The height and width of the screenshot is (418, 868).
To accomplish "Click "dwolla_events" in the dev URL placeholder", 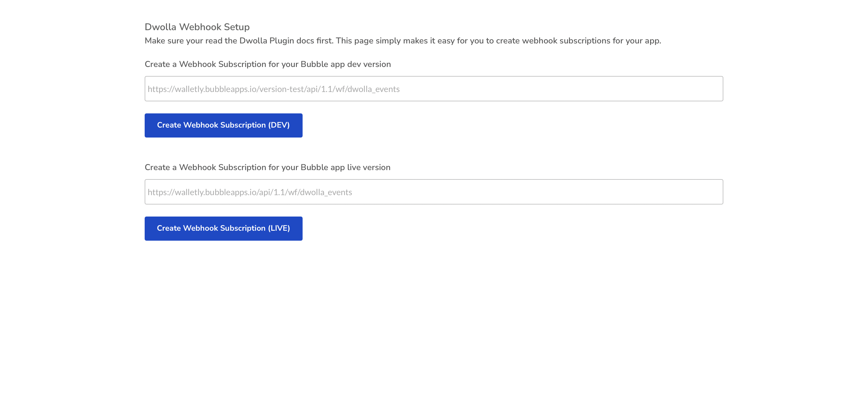I will 373,89.
